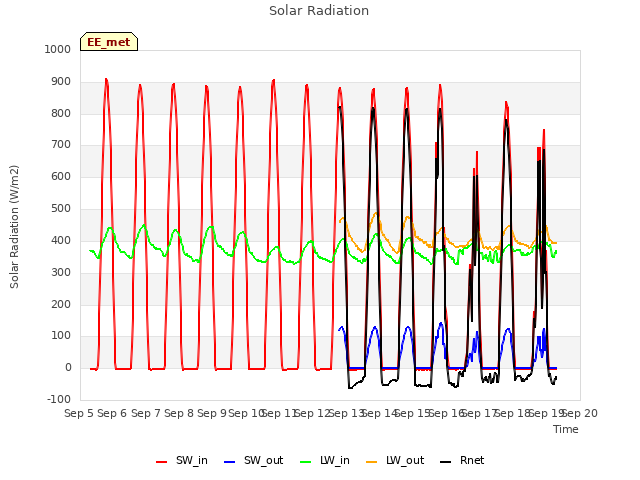
Task: Click the Solar Radiation (W/m2) axis label
Action: coord(14,227)
